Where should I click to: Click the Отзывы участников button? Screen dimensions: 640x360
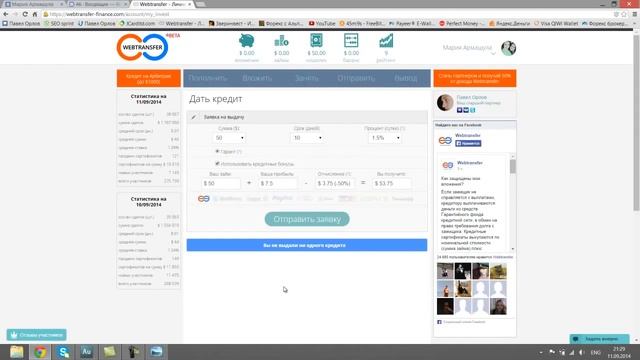point(37,335)
